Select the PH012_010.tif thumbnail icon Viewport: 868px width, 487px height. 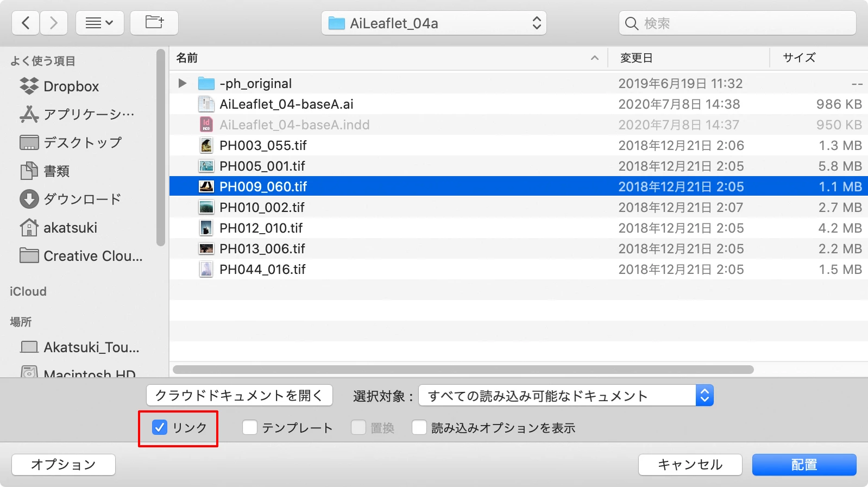coord(206,228)
